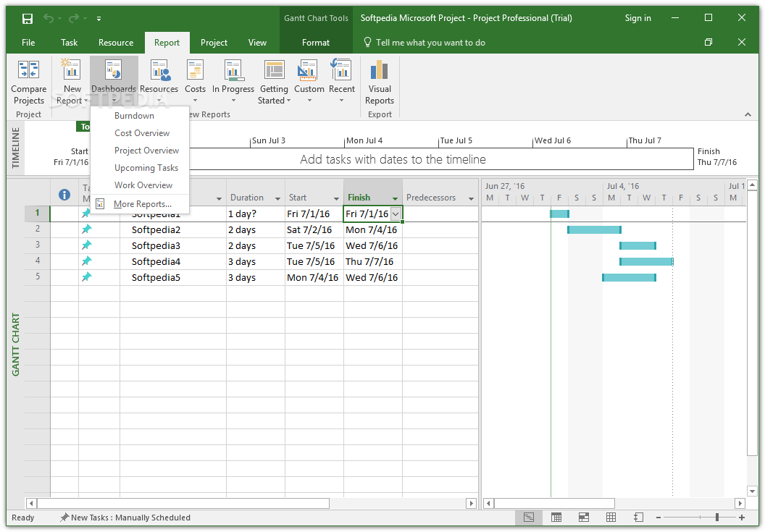Open Getting Started reports icon
Viewport: 765px width, 532px height.
pos(274,70)
